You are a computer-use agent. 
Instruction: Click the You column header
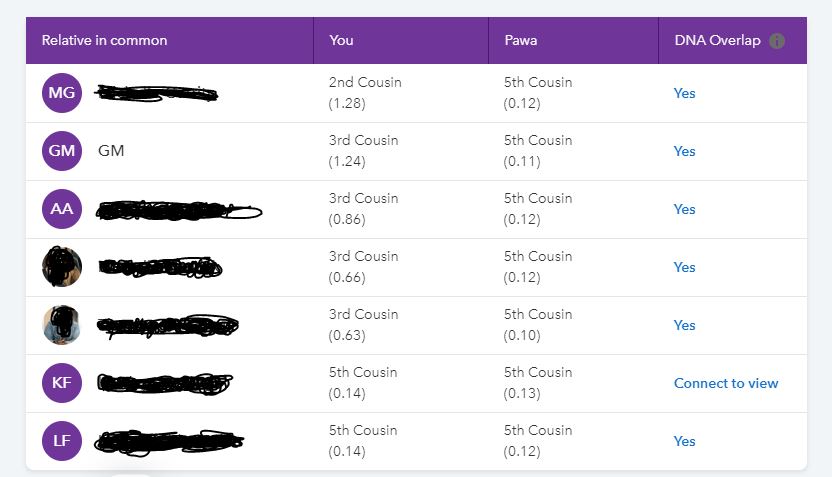click(341, 41)
